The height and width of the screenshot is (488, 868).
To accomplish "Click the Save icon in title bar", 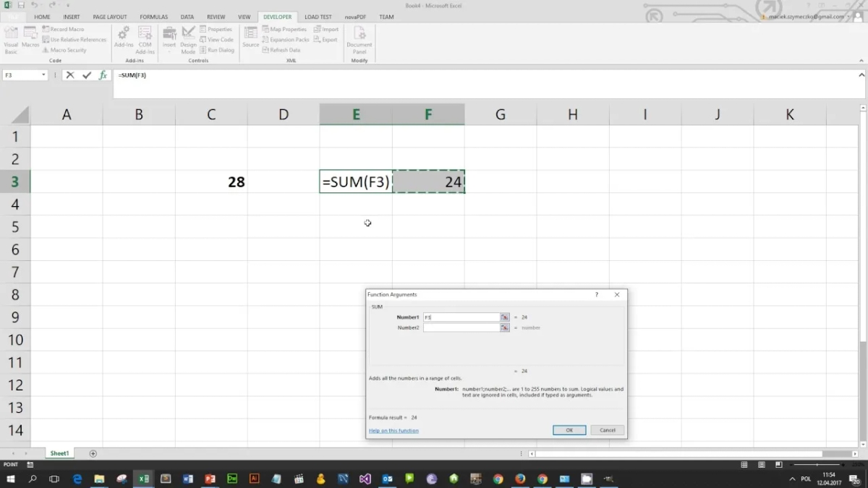I will (x=21, y=5).
